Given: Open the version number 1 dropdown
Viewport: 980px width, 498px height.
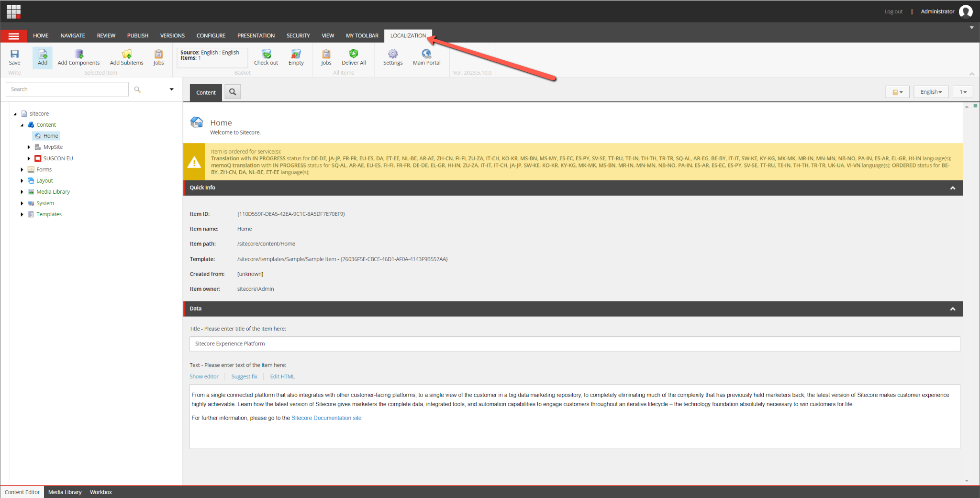Looking at the screenshot, I should [x=963, y=92].
